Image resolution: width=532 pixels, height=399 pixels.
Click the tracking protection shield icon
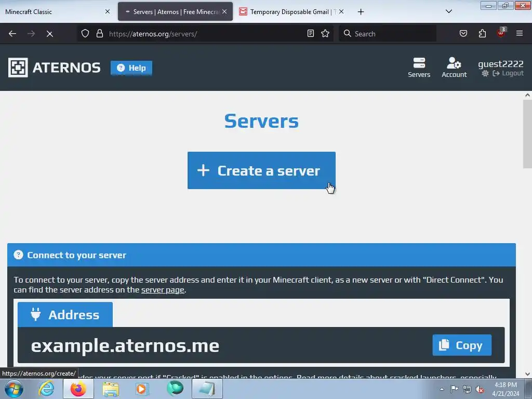click(x=85, y=34)
